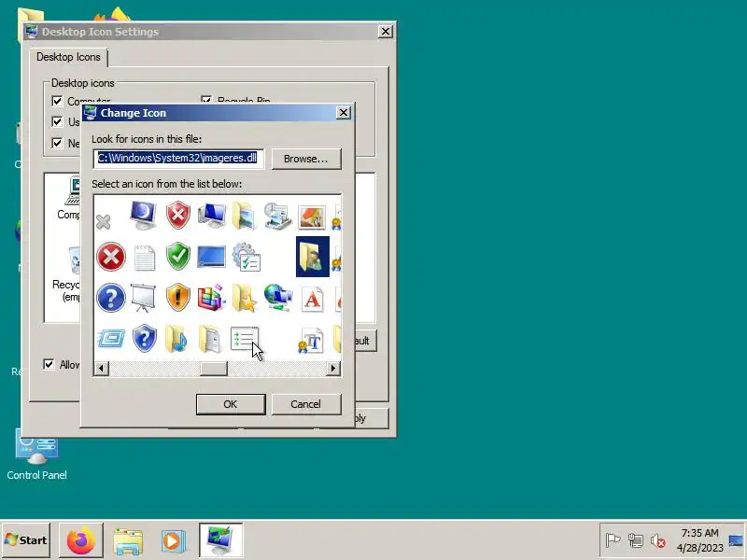The height and width of the screenshot is (560, 747).
Task: Select the gray X icon
Action: [104, 221]
